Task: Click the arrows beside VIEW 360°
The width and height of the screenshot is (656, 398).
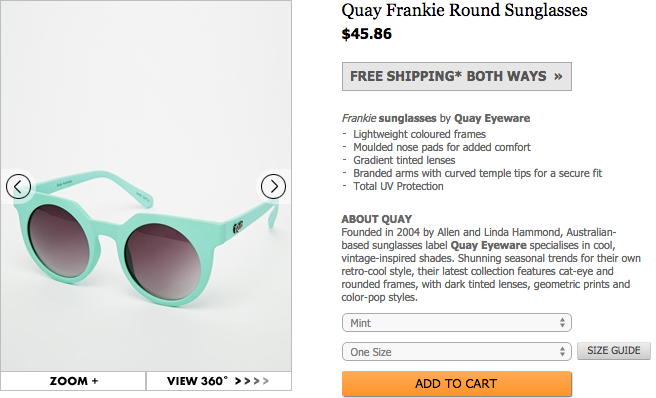Action: point(252,381)
